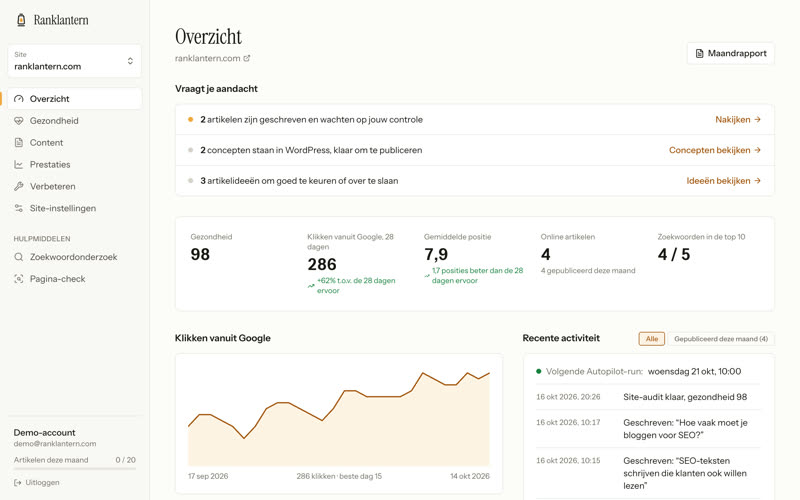The height and width of the screenshot is (500, 800).
Task: Click the orange status dot for artikelen row
Action: 190,119
